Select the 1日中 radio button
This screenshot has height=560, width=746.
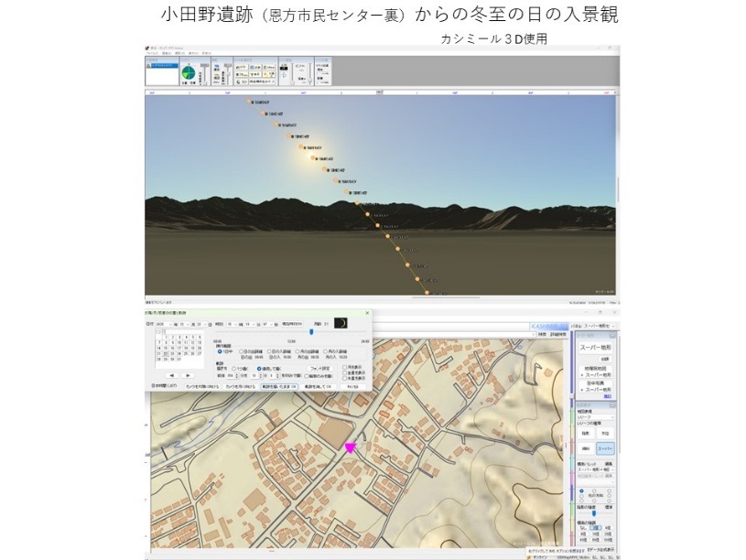point(220,351)
